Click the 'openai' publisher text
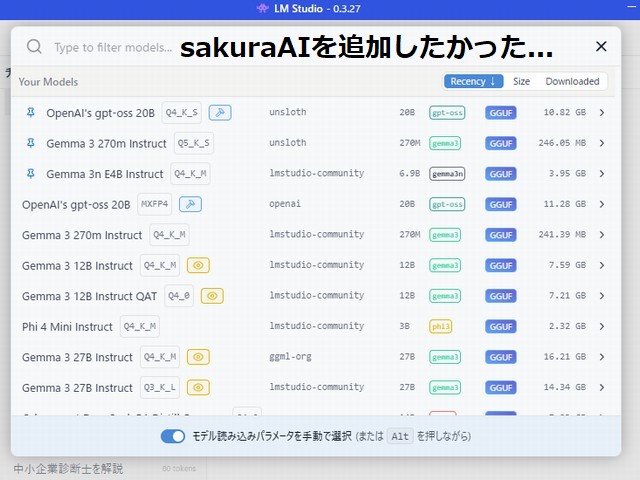The width and height of the screenshot is (640, 480). 285,204
